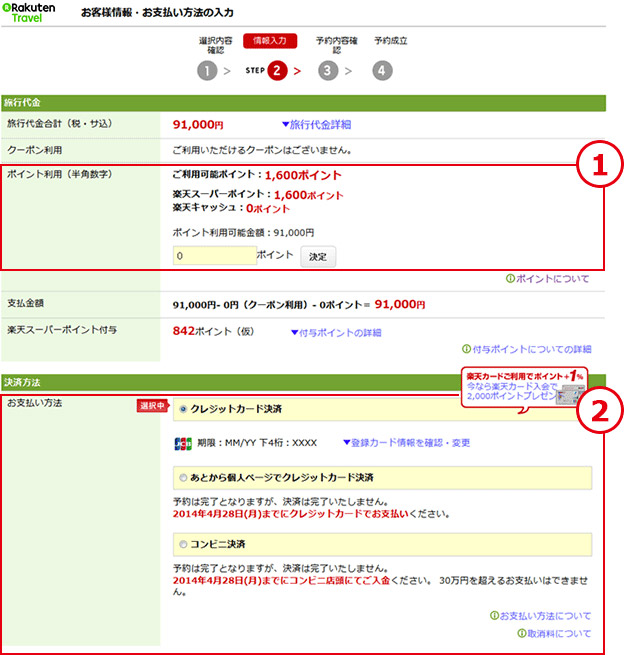Click the 91,000円 travel total amount
Screen dimensions: 624x655
(198, 124)
